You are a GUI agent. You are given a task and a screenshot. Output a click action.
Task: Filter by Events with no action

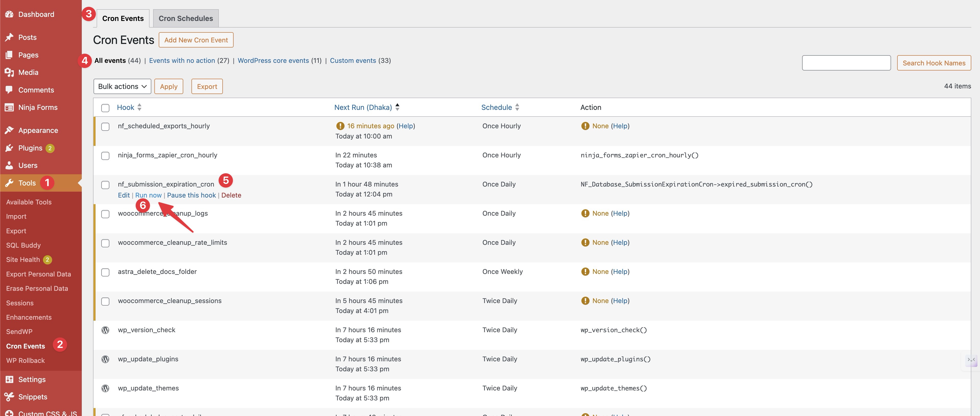182,61
